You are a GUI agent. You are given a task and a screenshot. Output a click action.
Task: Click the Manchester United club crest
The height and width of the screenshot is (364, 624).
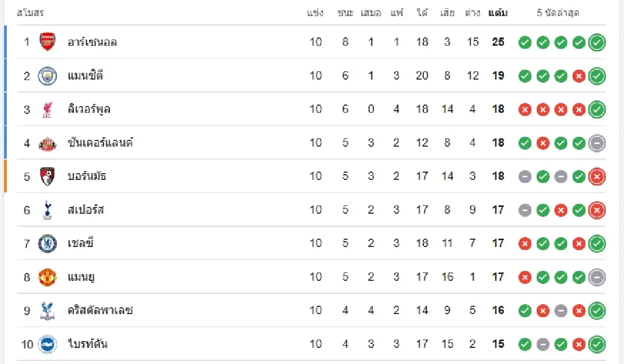pyautogui.click(x=47, y=277)
